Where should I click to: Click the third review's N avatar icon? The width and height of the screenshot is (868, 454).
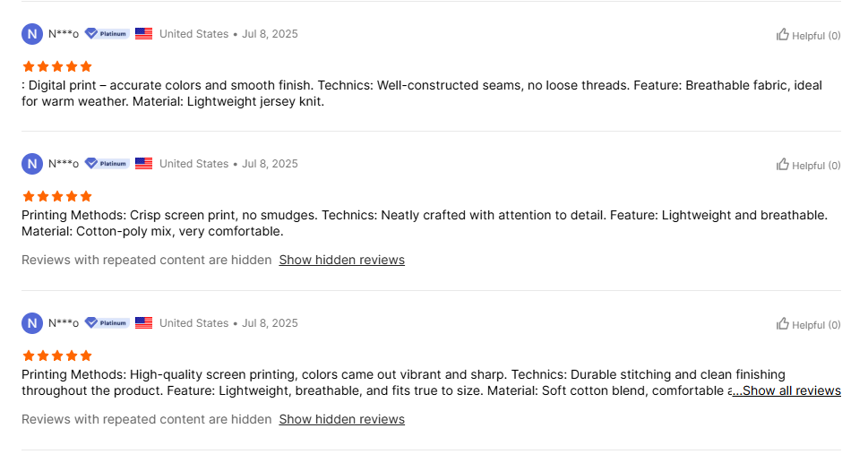pyautogui.click(x=32, y=323)
